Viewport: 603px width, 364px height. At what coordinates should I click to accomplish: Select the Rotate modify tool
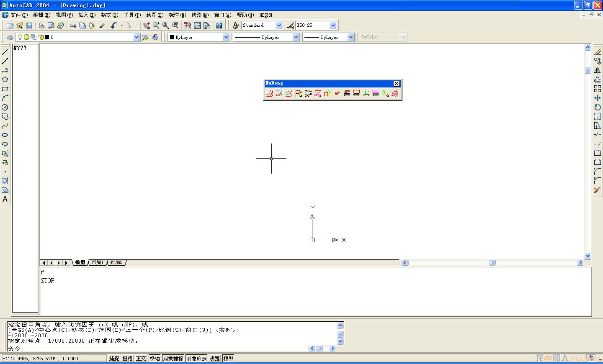click(x=598, y=107)
